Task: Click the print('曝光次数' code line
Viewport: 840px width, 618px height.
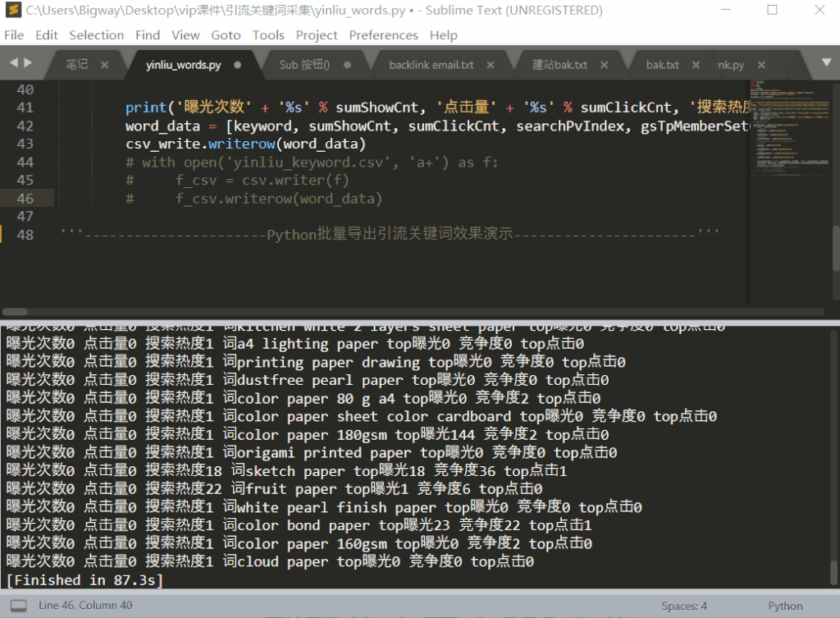Action: pyautogui.click(x=437, y=108)
